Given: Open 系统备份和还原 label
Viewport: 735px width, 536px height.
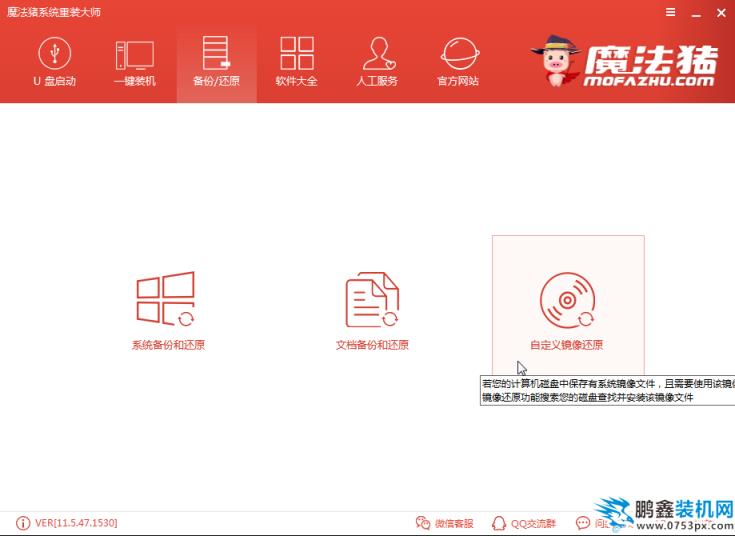Looking at the screenshot, I should pos(168,345).
